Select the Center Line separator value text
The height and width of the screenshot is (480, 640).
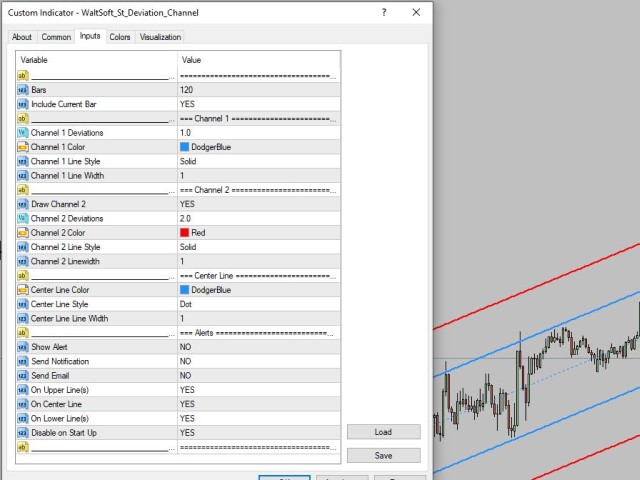click(x=258, y=276)
